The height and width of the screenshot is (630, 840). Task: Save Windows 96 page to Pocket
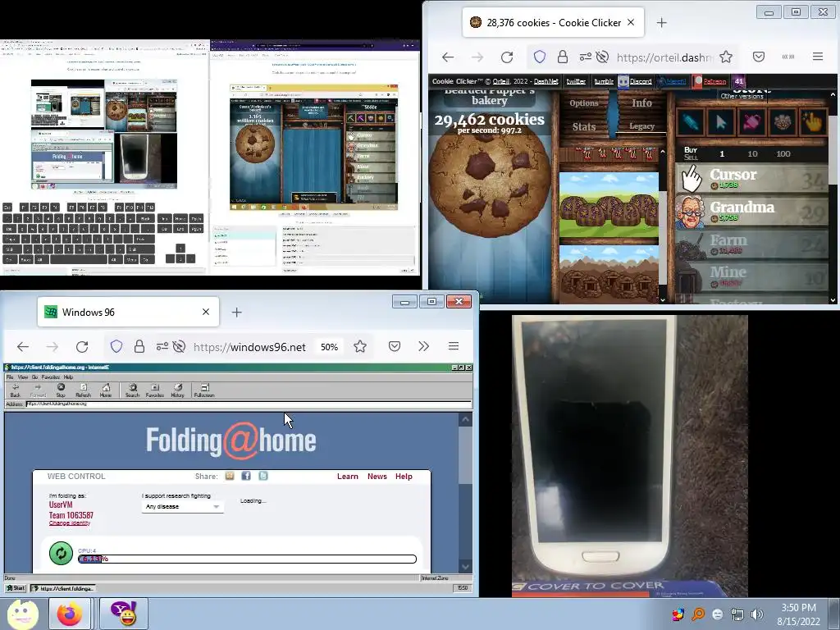point(395,346)
